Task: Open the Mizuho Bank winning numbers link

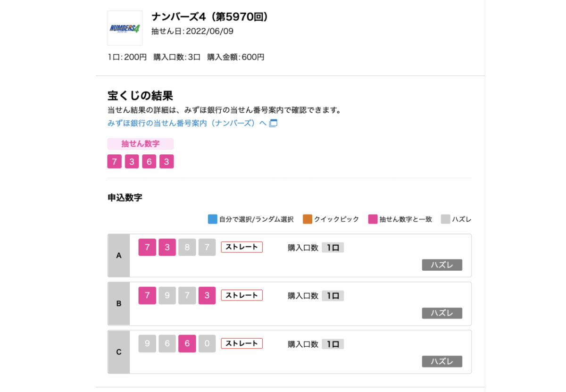Action: pos(187,123)
